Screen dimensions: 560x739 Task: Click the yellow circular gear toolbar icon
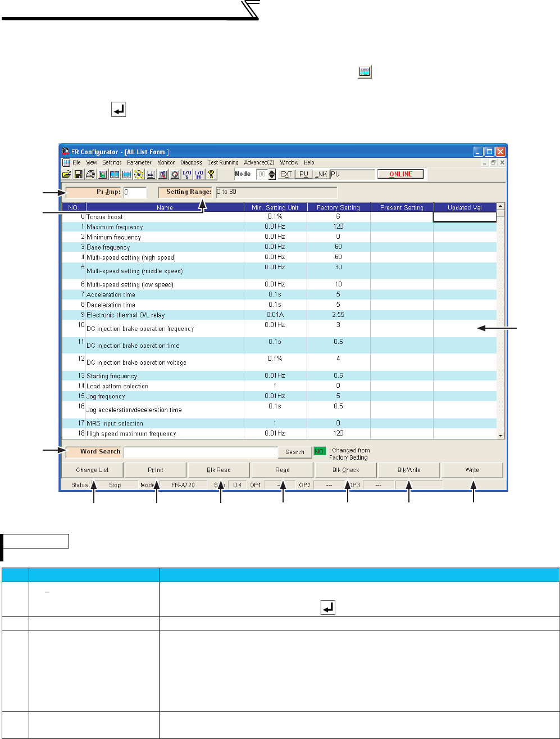click(138, 174)
